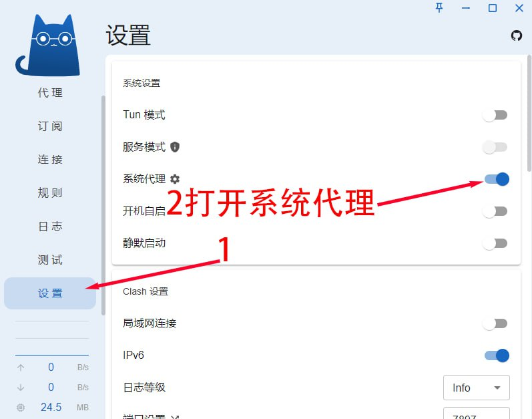Enable the Tun 模式 toggle
532x419 pixels.
[495, 115]
